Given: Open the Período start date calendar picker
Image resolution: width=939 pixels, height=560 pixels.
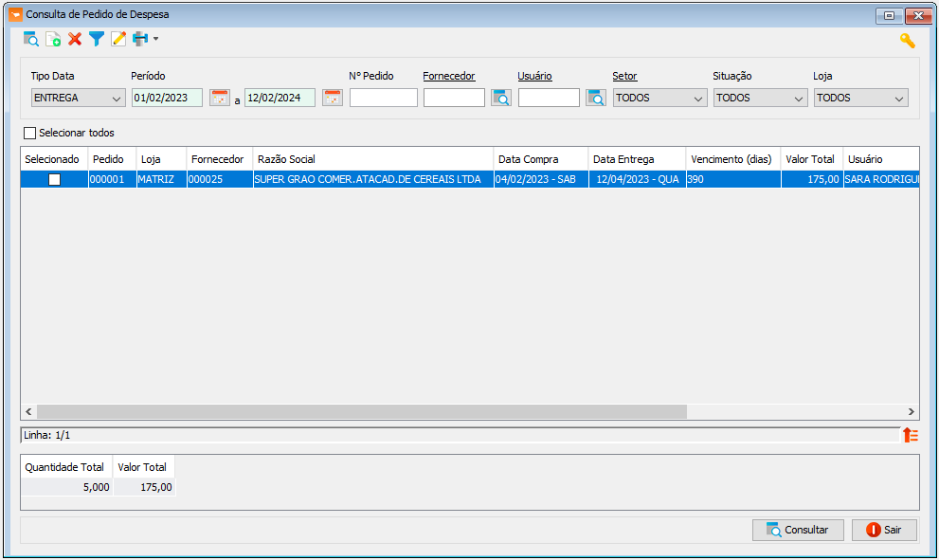Looking at the screenshot, I should pos(220,98).
